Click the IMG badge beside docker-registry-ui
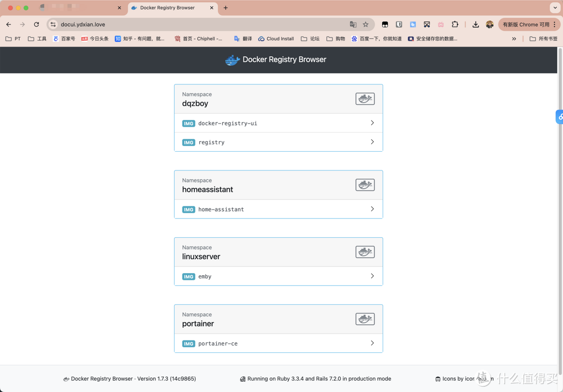The height and width of the screenshot is (392, 563). [x=189, y=124]
